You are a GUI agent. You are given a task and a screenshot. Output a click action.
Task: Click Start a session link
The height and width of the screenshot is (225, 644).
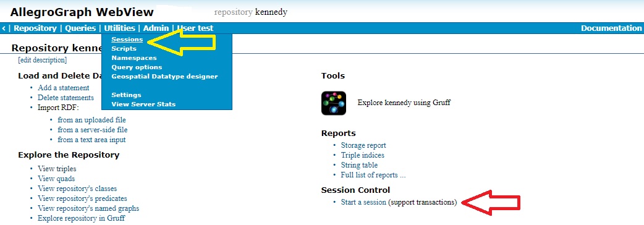point(363,202)
